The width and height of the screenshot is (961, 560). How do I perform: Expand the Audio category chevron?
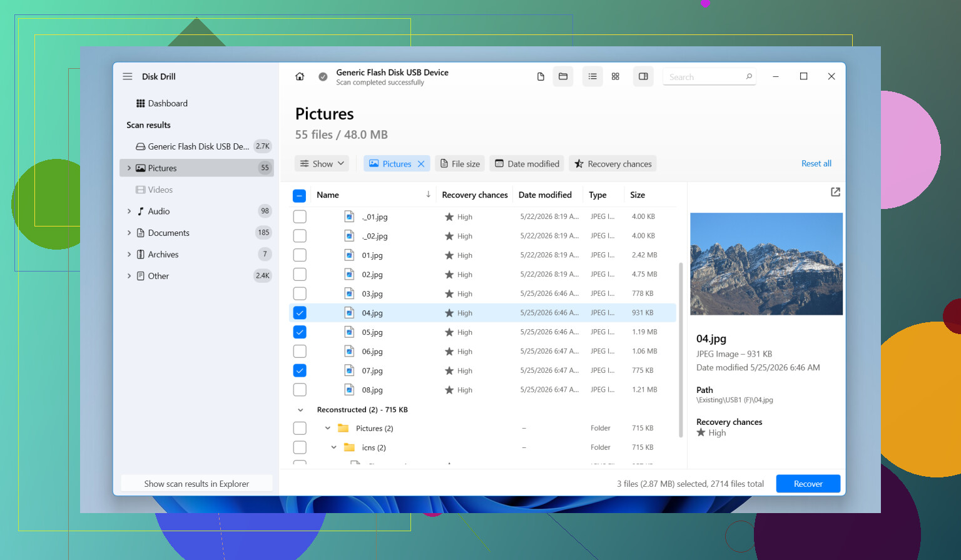pos(129,211)
